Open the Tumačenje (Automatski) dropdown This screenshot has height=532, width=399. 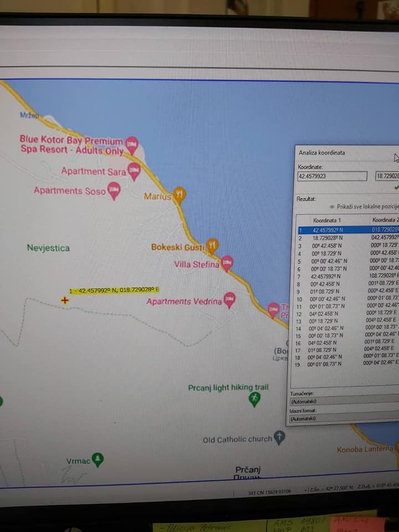pyautogui.click(x=344, y=401)
